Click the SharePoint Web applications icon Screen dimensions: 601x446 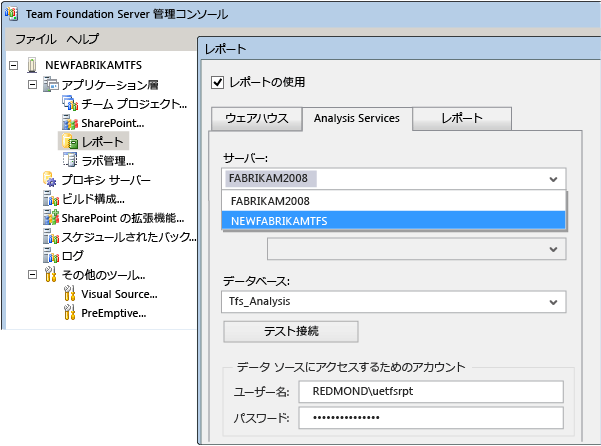70,123
